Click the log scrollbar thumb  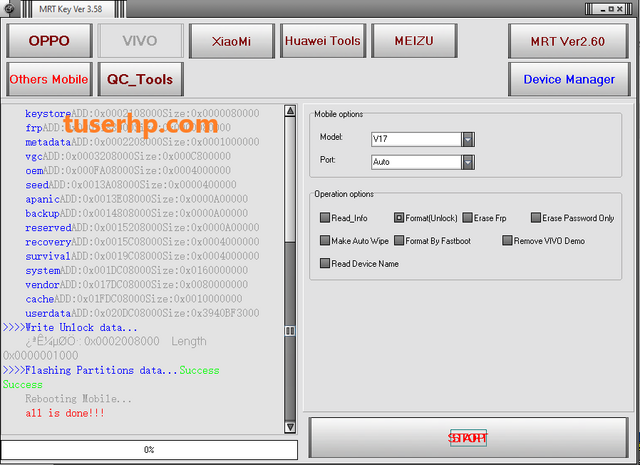(290, 331)
